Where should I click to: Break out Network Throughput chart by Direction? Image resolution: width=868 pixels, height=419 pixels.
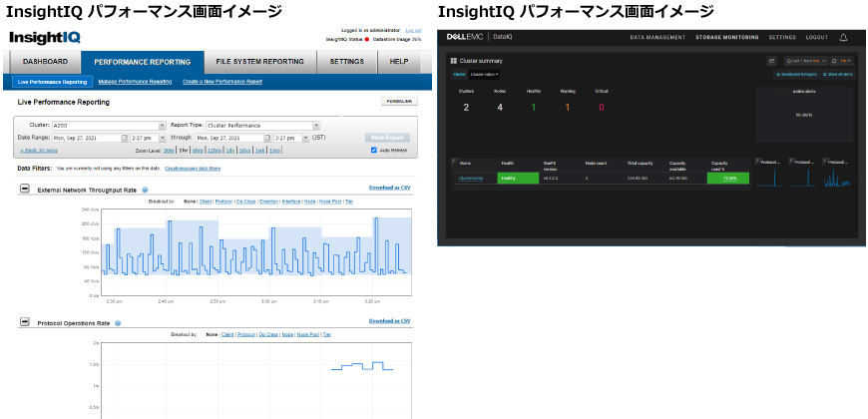268,203
